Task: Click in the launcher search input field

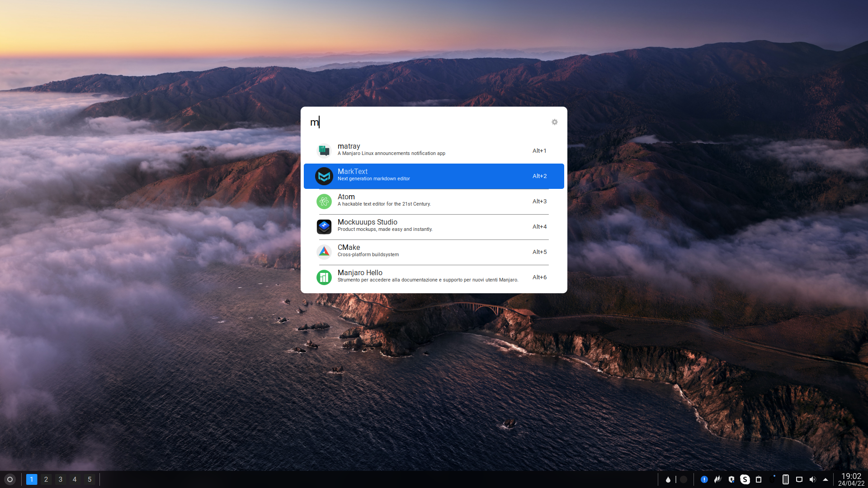Action: [425, 122]
